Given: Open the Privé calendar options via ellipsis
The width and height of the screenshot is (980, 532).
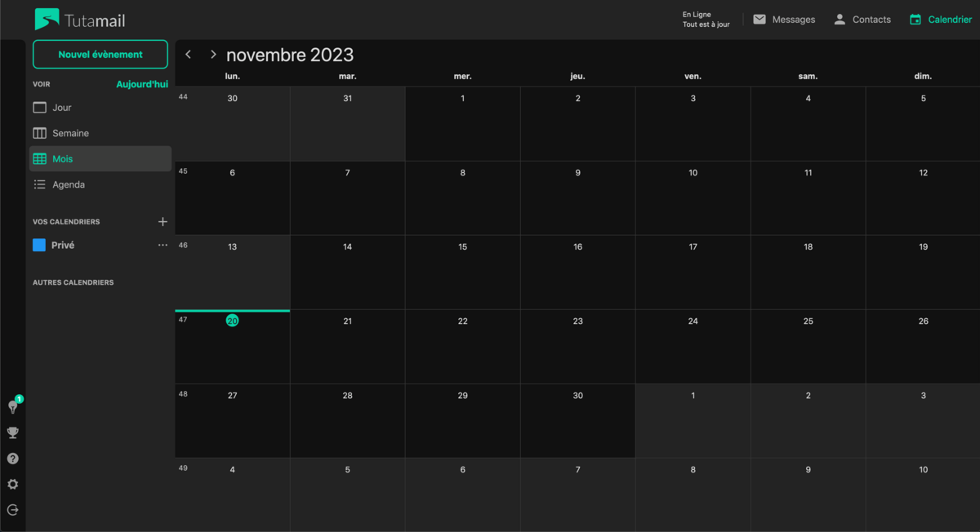Looking at the screenshot, I should [163, 245].
